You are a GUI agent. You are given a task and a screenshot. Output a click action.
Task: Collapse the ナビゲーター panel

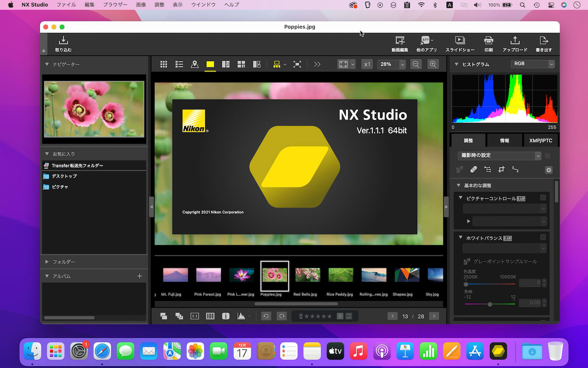pyautogui.click(x=47, y=64)
